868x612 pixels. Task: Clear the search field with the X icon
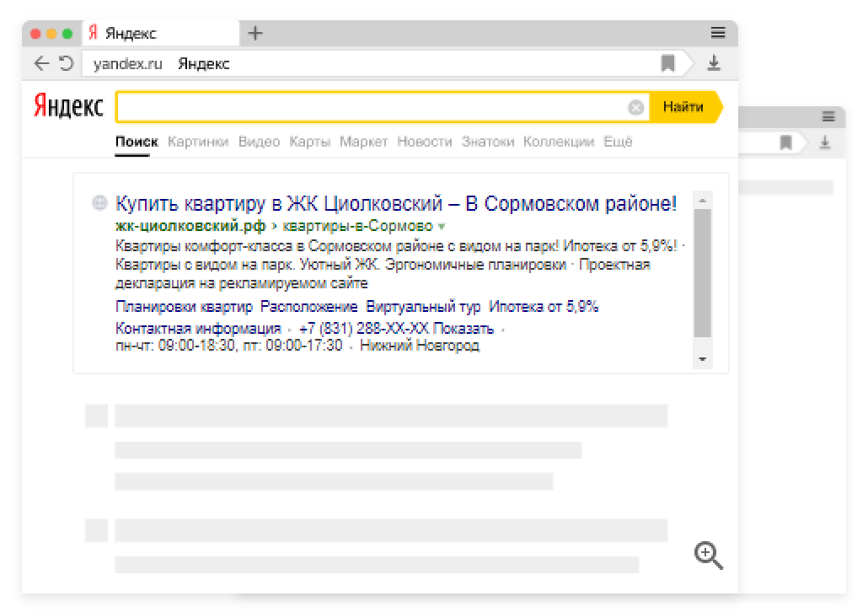point(636,107)
